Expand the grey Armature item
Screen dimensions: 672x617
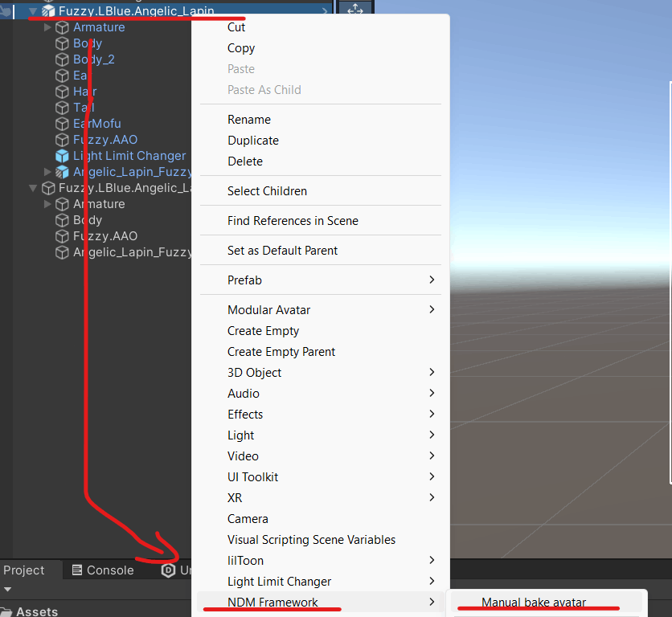47,204
